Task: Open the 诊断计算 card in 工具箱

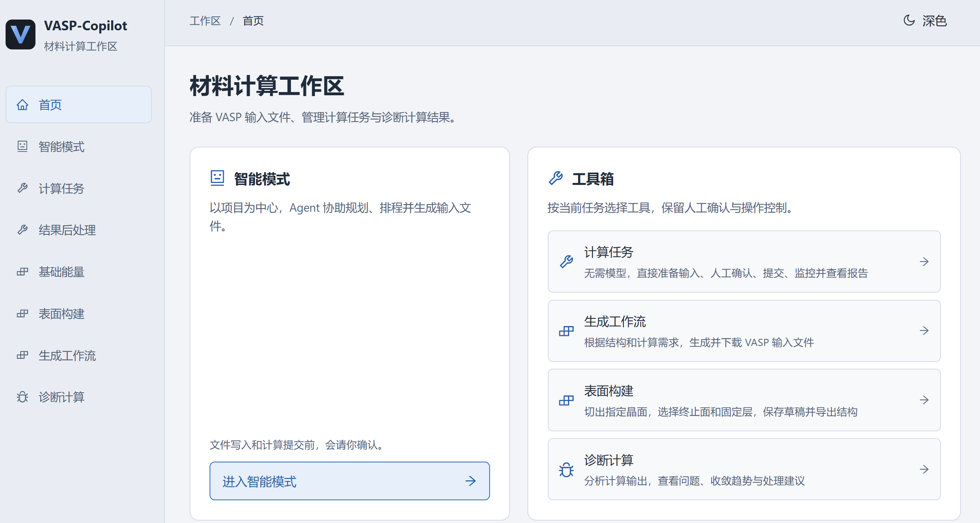Action: coord(744,469)
